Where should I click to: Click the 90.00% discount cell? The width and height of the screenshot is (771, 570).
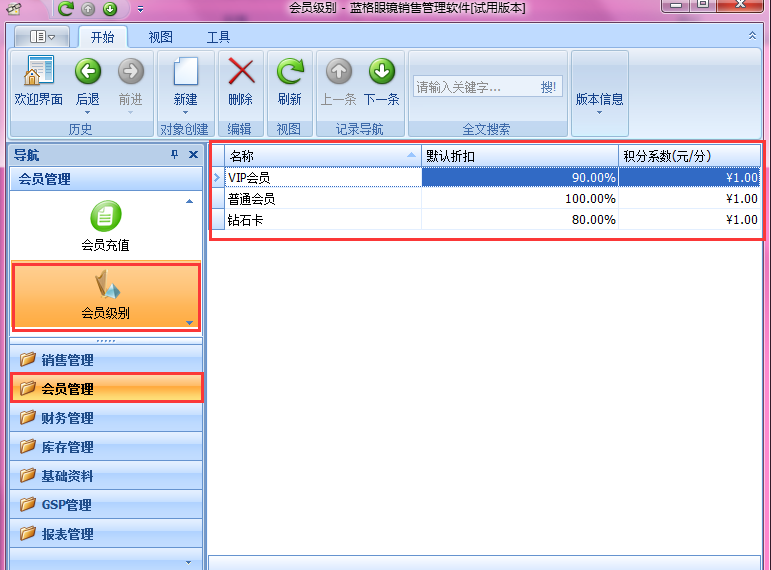point(520,177)
